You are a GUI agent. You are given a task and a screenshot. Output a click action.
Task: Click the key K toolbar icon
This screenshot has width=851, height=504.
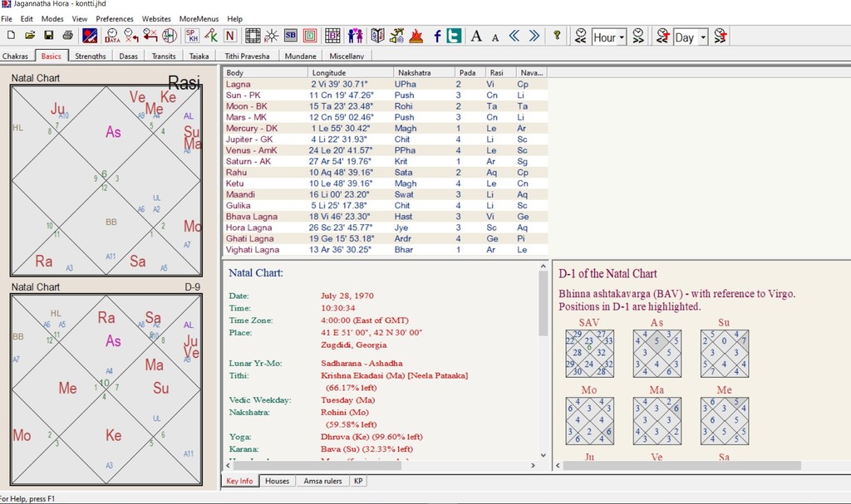(211, 36)
